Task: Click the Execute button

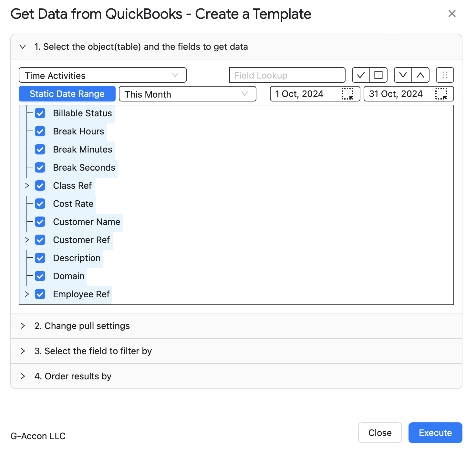Action: point(435,433)
